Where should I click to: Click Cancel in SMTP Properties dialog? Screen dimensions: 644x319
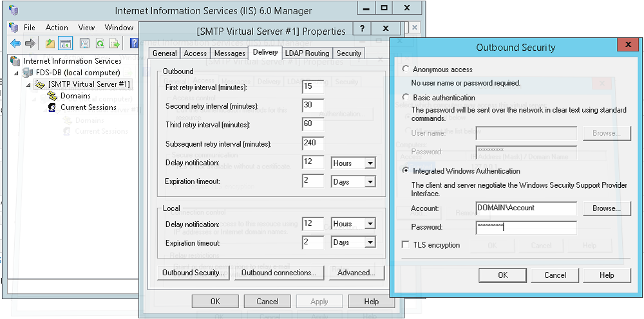click(x=267, y=302)
